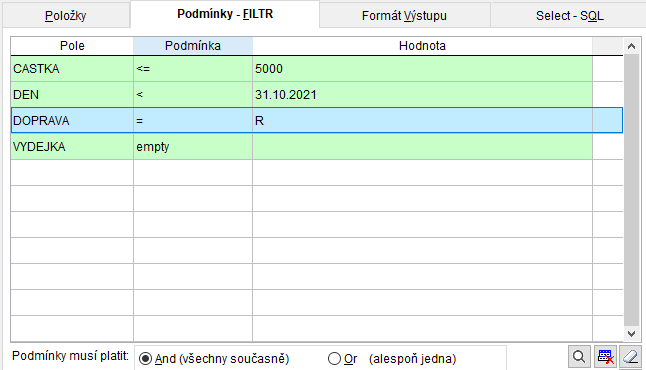Click the Pole column header

click(x=72, y=46)
